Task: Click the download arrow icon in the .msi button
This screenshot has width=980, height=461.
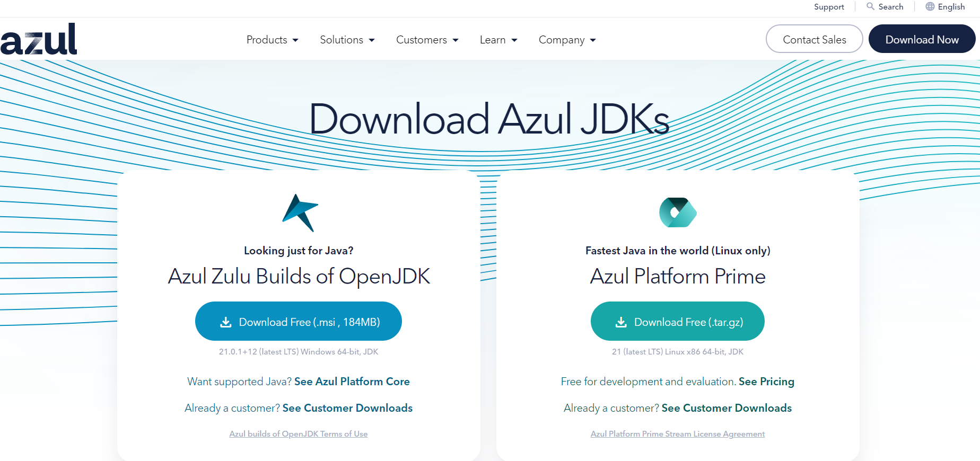Action: click(x=226, y=322)
